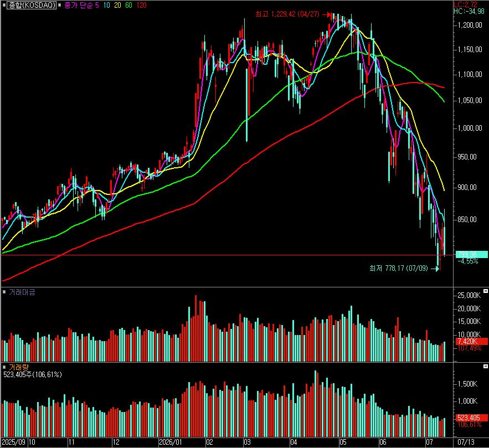Select the magenta 5-day moving average label
This screenshot has height=448, width=489.
point(97,6)
